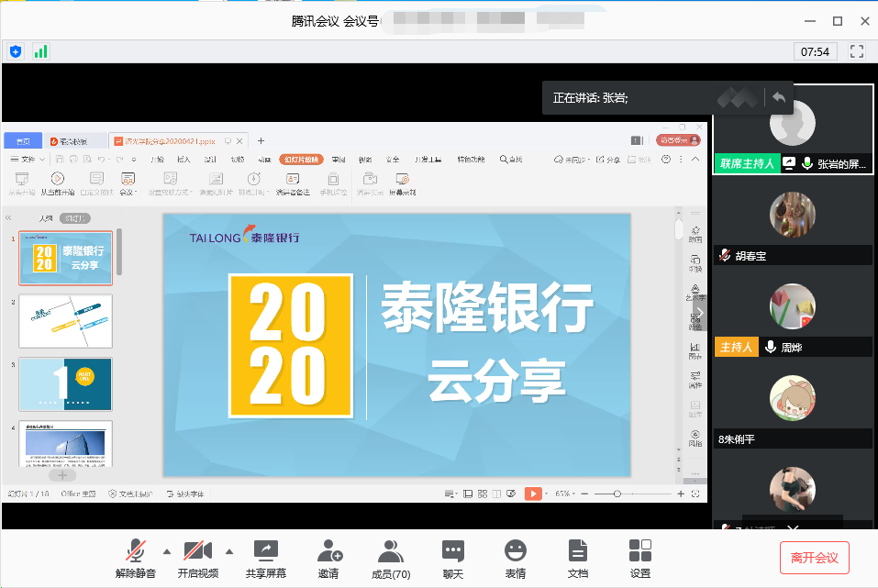Expand the participant strip side arrow

pyautogui.click(x=700, y=313)
